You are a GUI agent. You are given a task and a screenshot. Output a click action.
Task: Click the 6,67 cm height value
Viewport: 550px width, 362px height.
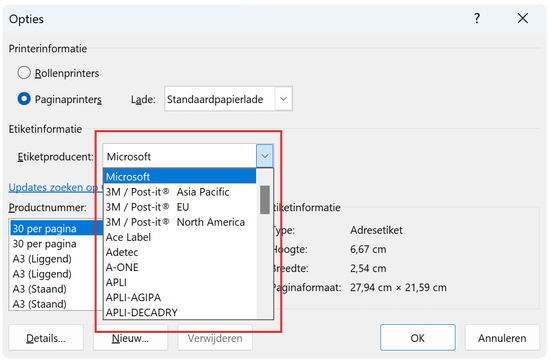click(x=368, y=249)
